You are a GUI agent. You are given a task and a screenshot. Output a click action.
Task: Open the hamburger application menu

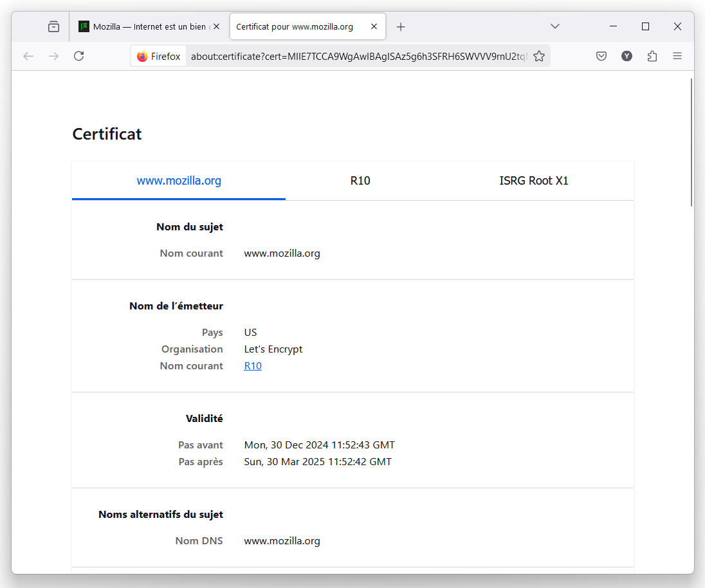pyautogui.click(x=677, y=56)
